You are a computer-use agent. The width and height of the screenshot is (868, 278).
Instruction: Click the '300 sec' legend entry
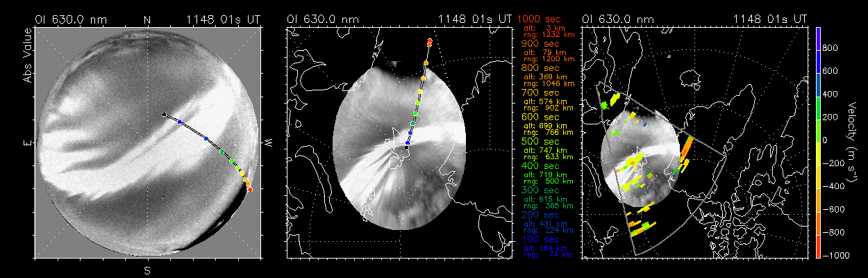pyautogui.click(x=540, y=190)
